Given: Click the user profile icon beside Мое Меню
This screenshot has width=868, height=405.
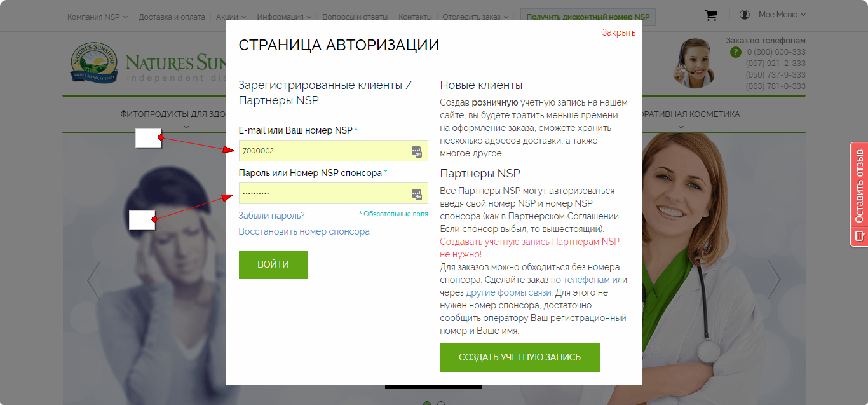Looking at the screenshot, I should (x=745, y=15).
